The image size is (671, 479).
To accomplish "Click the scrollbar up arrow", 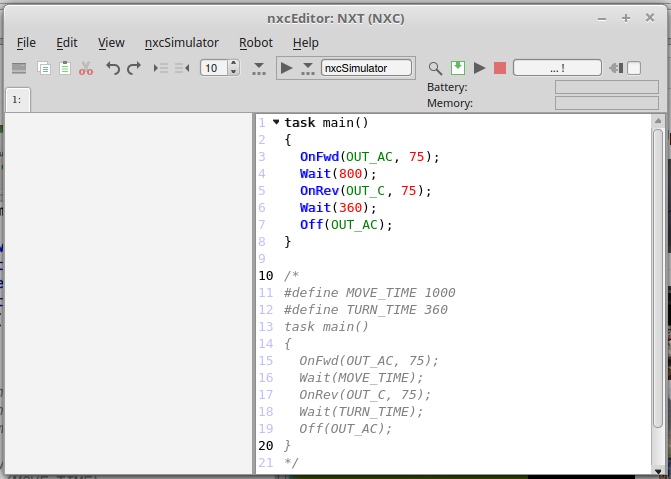I will point(658,121).
